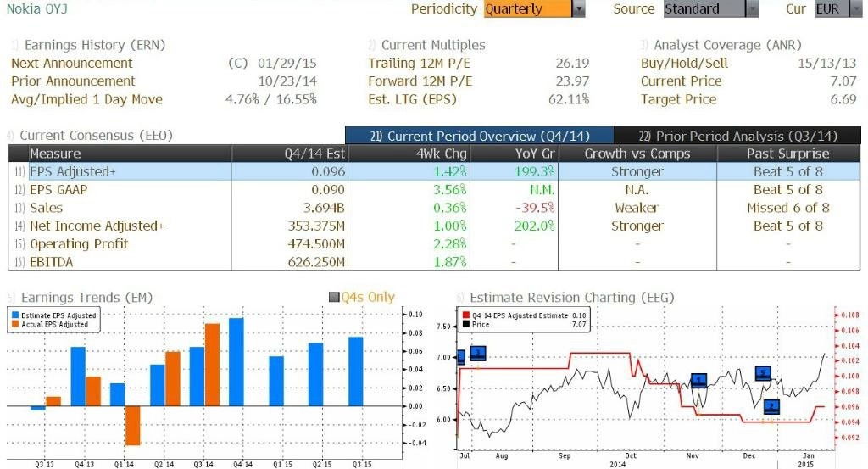Viewport: 868px width, 469px height.
Task: Click the Sales YoY growth -39.5%
Action: tap(535, 208)
